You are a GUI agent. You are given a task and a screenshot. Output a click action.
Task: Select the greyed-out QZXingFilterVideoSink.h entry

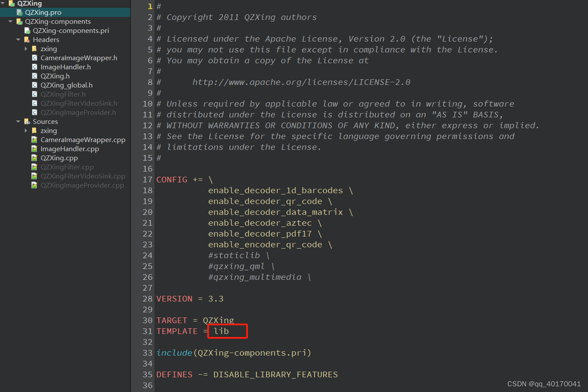click(x=79, y=103)
